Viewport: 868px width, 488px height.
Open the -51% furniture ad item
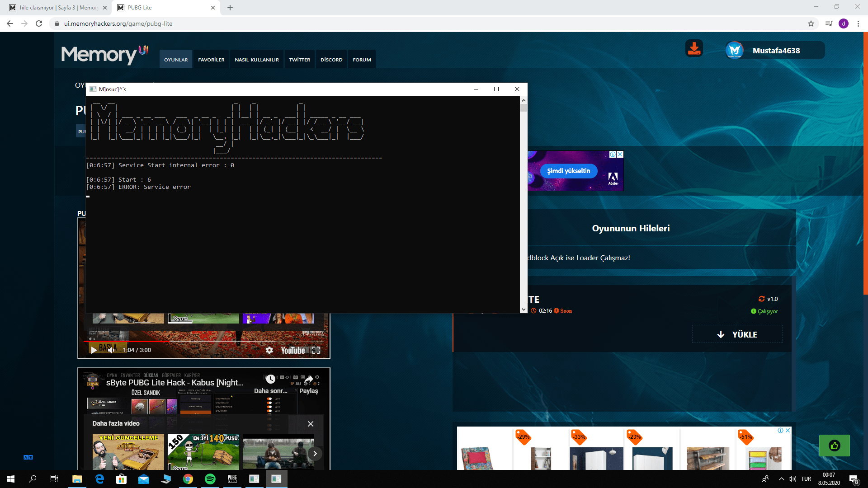(763, 449)
